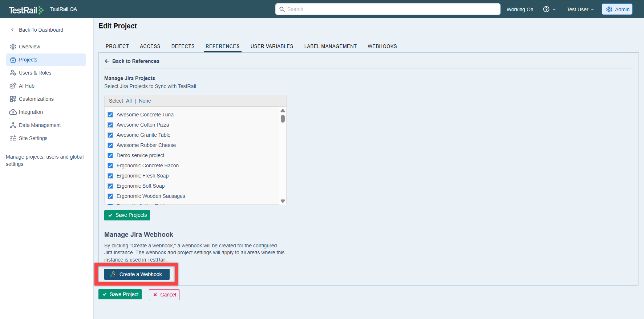Open Data Management in sidebar
Viewport: 644px width, 319px height.
[46, 125]
